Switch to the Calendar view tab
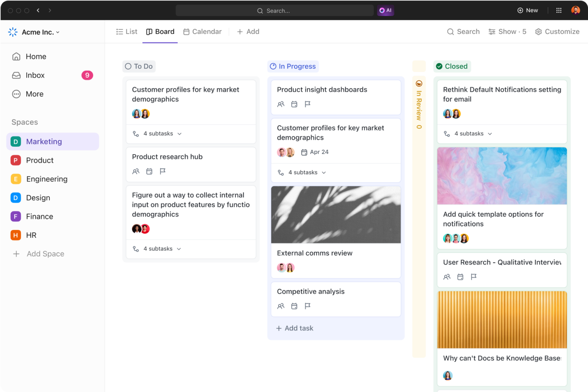The width and height of the screenshot is (588, 392). tap(203, 31)
